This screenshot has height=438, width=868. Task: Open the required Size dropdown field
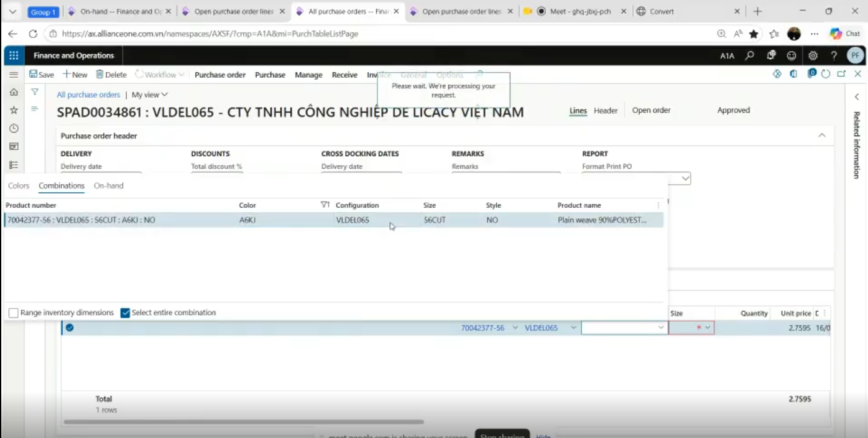click(x=691, y=328)
